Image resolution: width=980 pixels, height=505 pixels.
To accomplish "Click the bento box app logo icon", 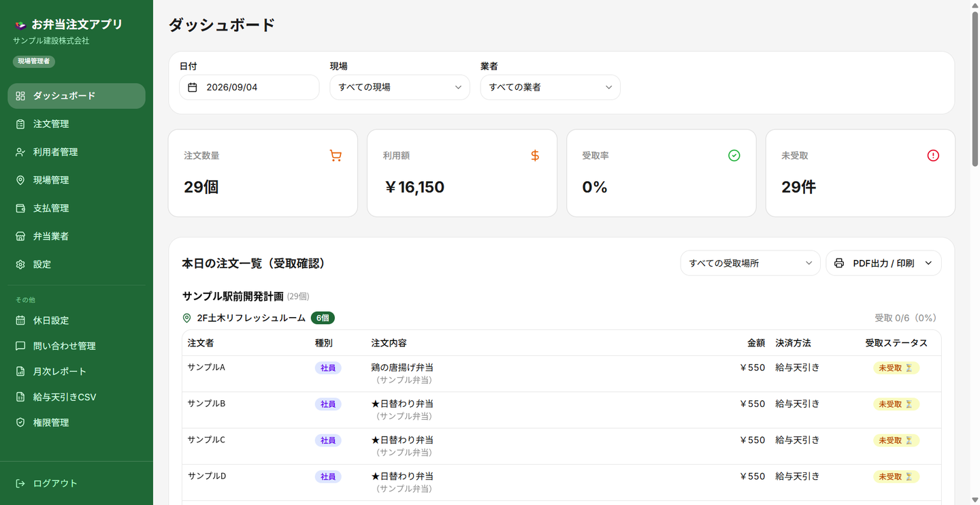I will (20, 25).
